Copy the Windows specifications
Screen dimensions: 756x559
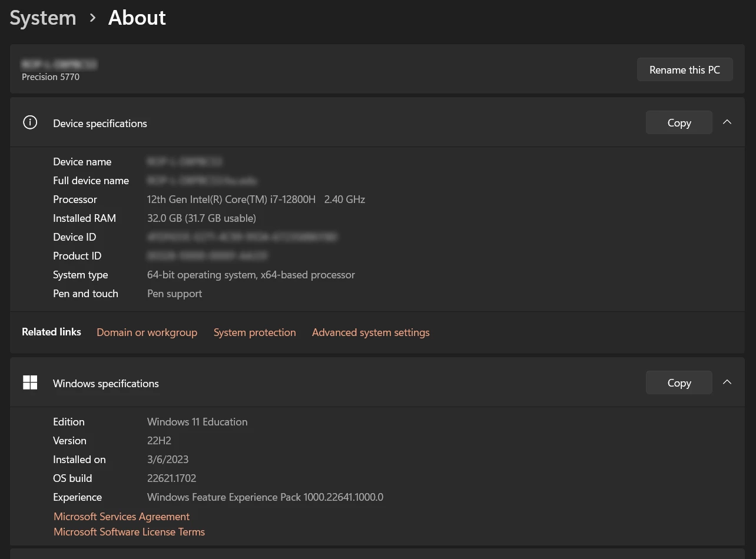(679, 382)
